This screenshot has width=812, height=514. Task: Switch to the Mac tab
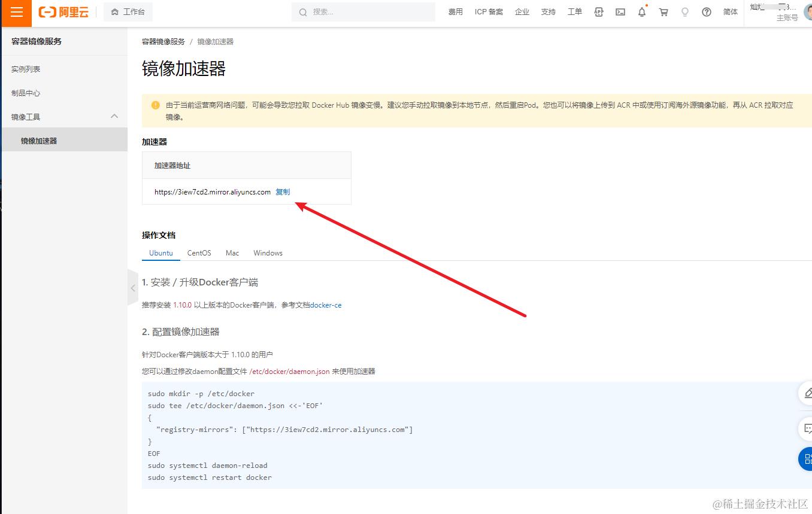232,253
